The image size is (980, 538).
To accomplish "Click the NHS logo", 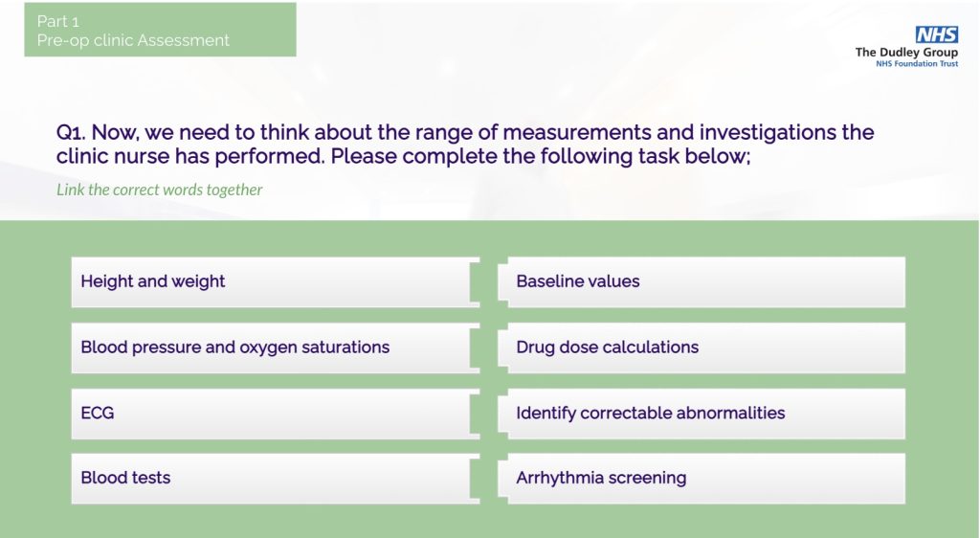I will tap(936, 34).
